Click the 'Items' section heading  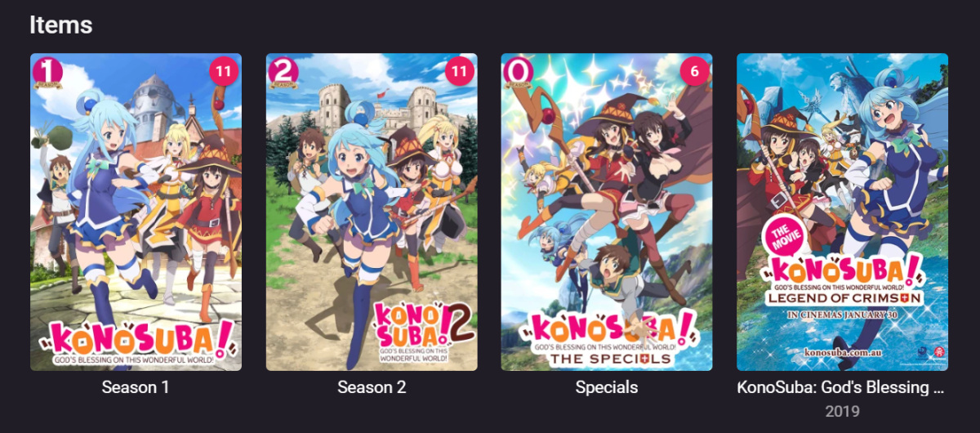click(61, 25)
